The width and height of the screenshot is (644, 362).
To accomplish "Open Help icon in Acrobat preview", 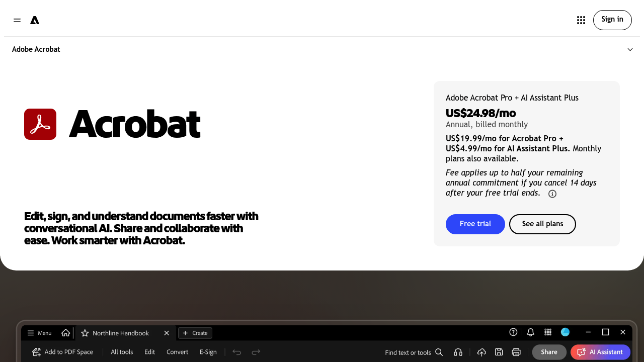I will (x=513, y=332).
